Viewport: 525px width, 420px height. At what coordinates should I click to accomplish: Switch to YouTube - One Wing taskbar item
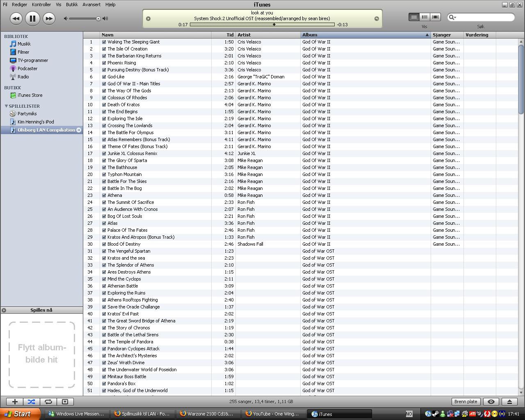point(273,414)
